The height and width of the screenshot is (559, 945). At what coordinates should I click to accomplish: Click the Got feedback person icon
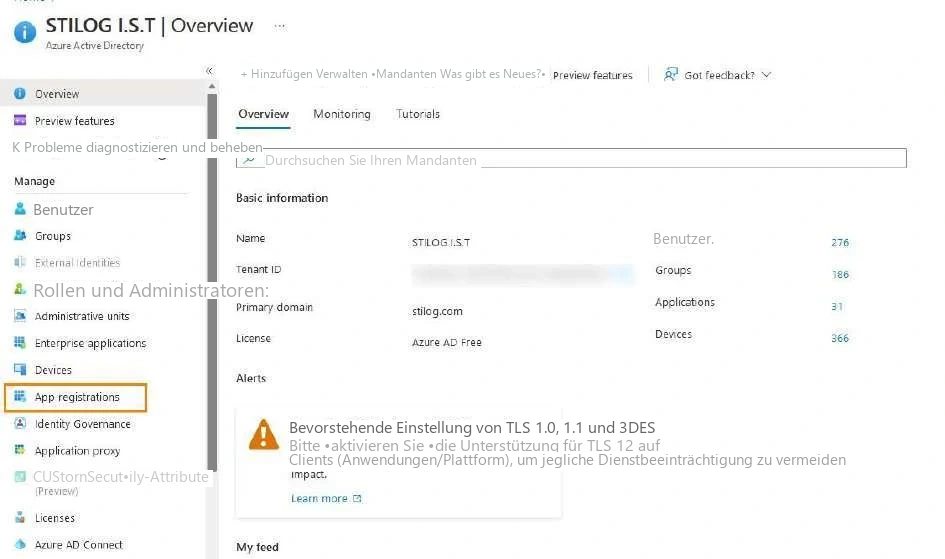tap(671, 75)
